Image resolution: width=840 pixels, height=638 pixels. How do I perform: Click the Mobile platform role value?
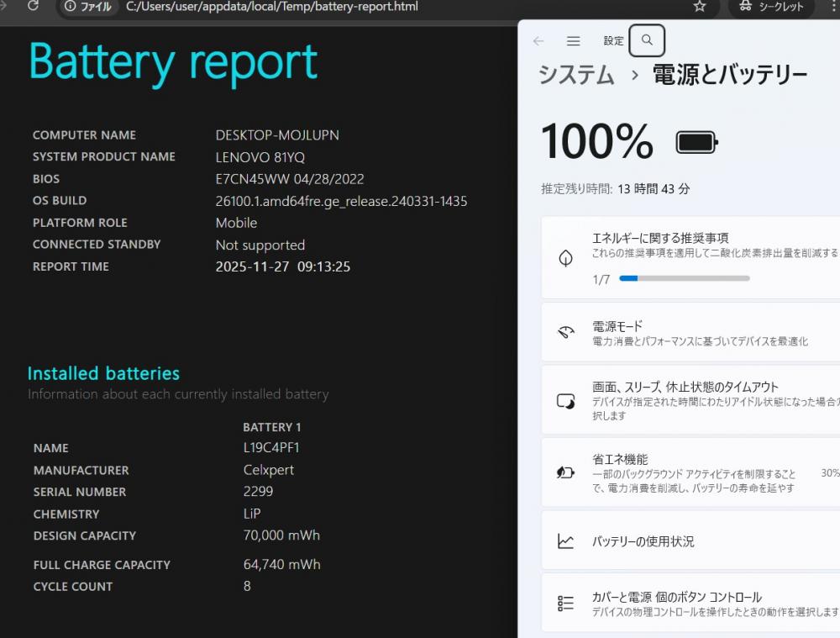(236, 223)
